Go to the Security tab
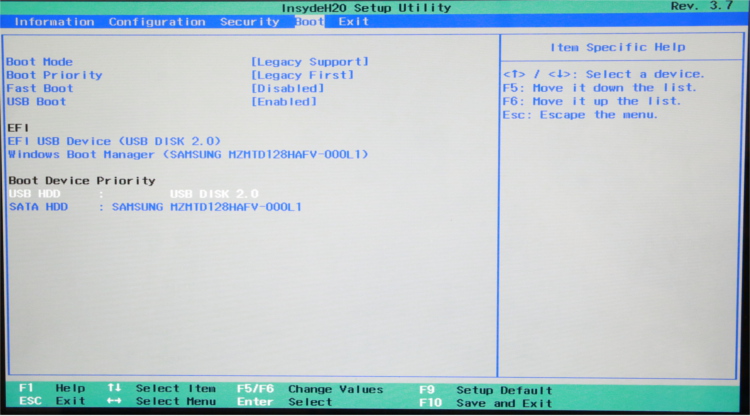Viewport: 750px width, 416px height. (249, 22)
